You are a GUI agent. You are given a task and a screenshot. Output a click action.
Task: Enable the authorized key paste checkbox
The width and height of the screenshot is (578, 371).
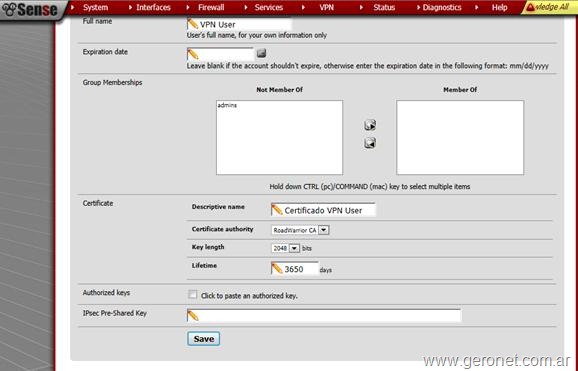click(x=192, y=294)
